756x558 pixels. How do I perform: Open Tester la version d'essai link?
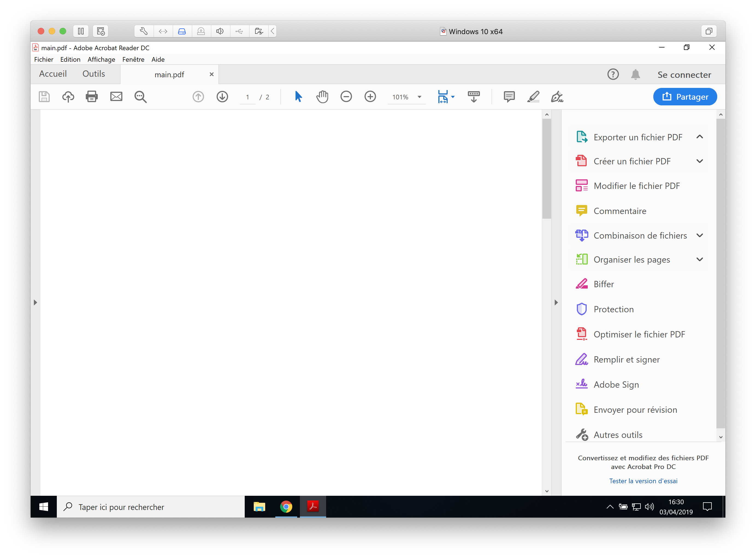pos(643,481)
